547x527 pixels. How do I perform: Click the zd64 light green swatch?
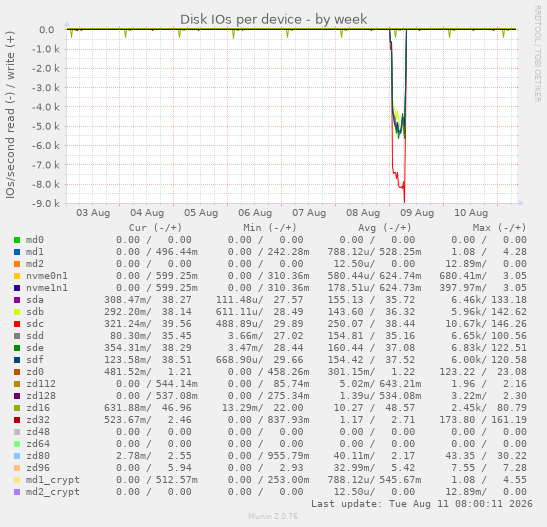click(x=17, y=444)
